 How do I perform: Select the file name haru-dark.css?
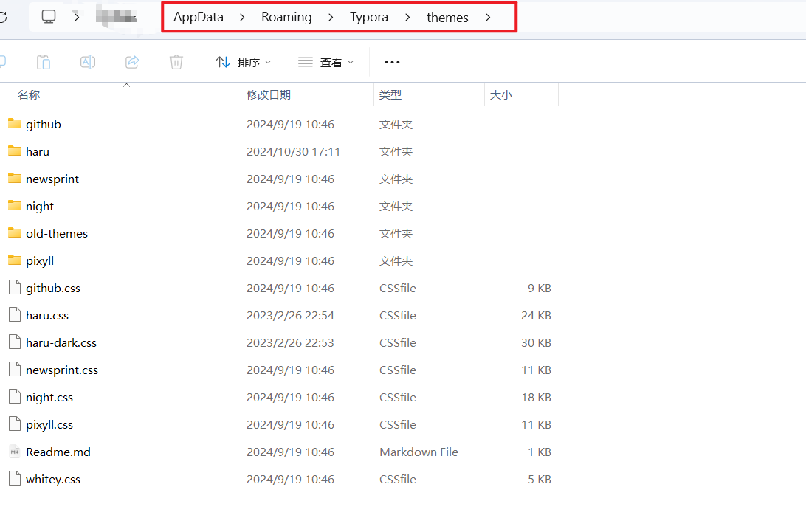61,342
